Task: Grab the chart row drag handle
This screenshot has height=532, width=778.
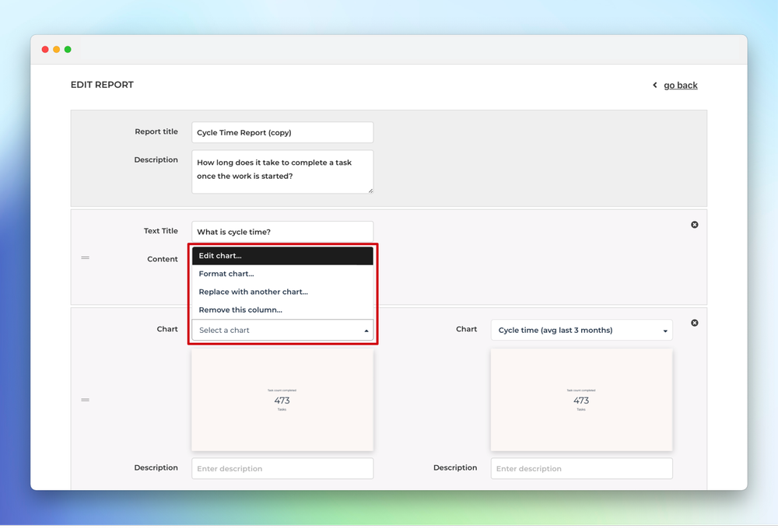Action: 86,400
